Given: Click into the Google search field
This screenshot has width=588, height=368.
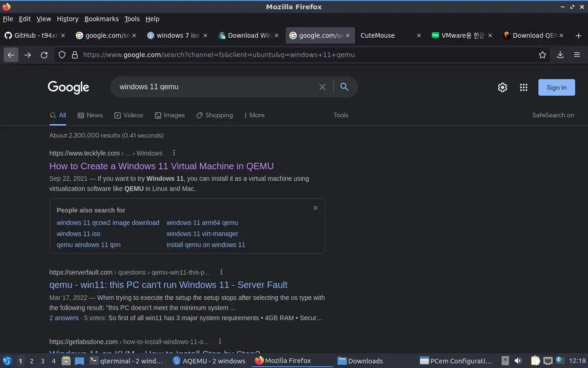Looking at the screenshot, I should [x=216, y=87].
